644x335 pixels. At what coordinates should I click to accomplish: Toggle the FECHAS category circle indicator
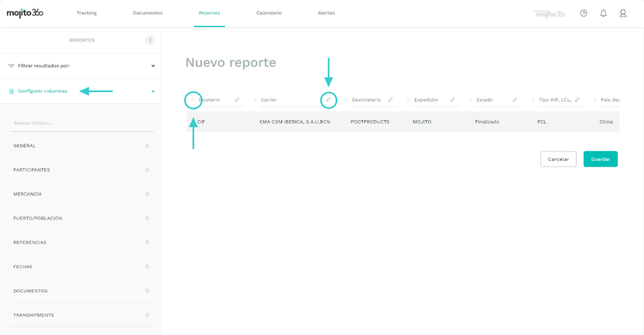[147, 267]
